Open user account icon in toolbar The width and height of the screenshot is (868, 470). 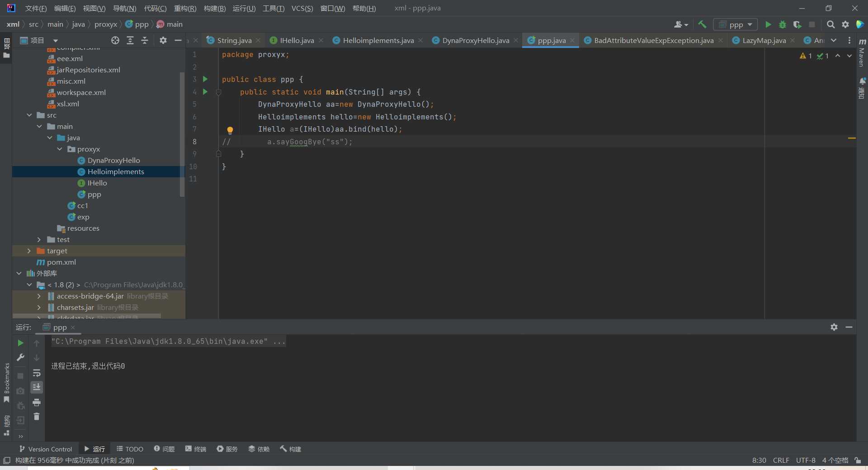(x=680, y=24)
